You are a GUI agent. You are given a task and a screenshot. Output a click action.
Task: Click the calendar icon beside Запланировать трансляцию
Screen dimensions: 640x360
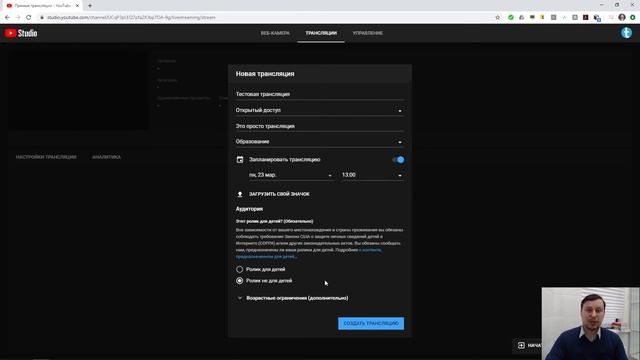[240, 160]
